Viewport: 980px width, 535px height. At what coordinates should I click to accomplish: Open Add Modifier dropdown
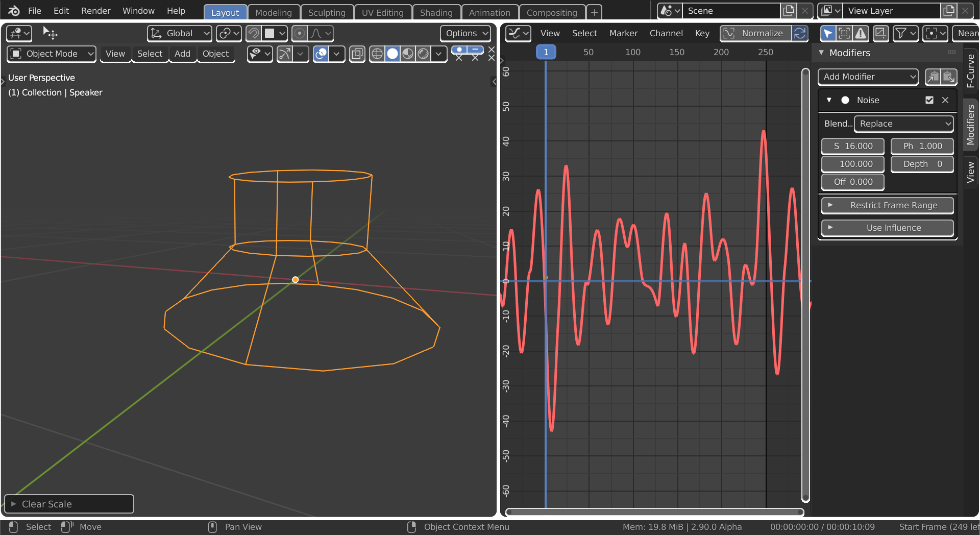click(x=868, y=77)
